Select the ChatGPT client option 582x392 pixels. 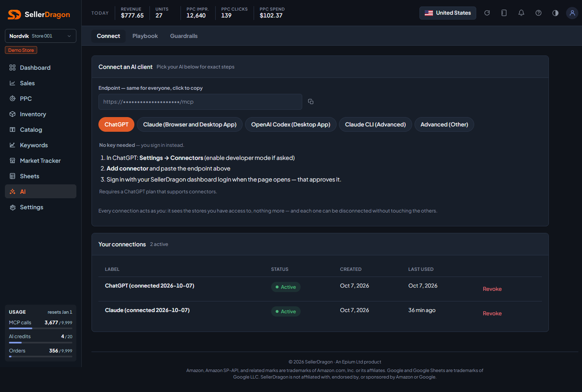tap(116, 124)
